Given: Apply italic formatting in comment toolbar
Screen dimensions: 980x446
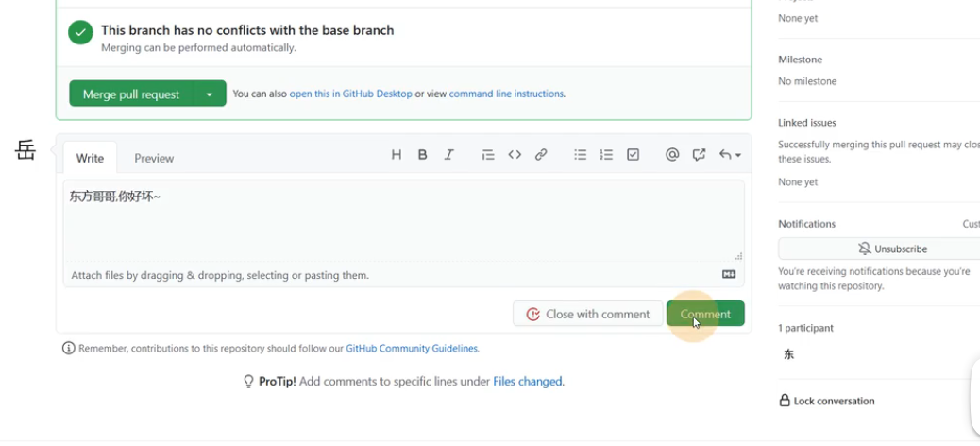Looking at the screenshot, I should 448,155.
